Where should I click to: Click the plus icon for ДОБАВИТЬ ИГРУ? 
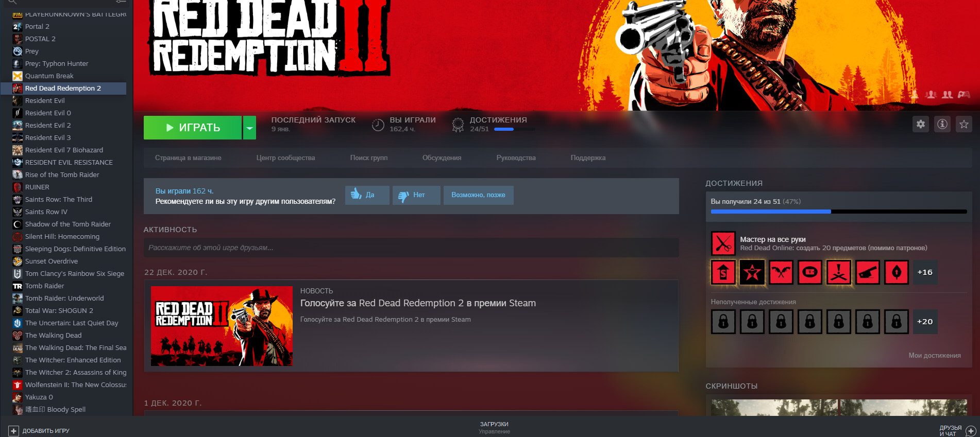coord(13,431)
